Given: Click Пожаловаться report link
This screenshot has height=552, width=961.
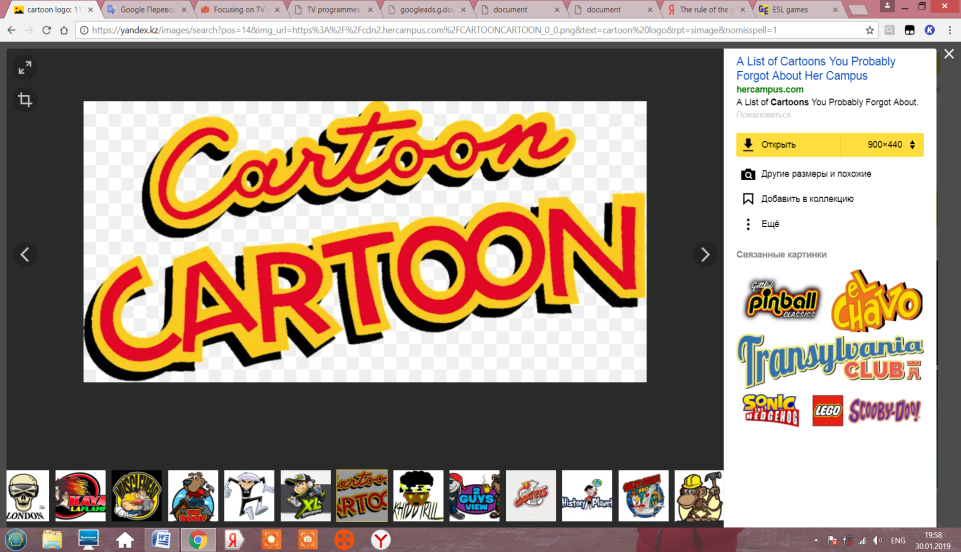Looking at the screenshot, I should coord(763,115).
